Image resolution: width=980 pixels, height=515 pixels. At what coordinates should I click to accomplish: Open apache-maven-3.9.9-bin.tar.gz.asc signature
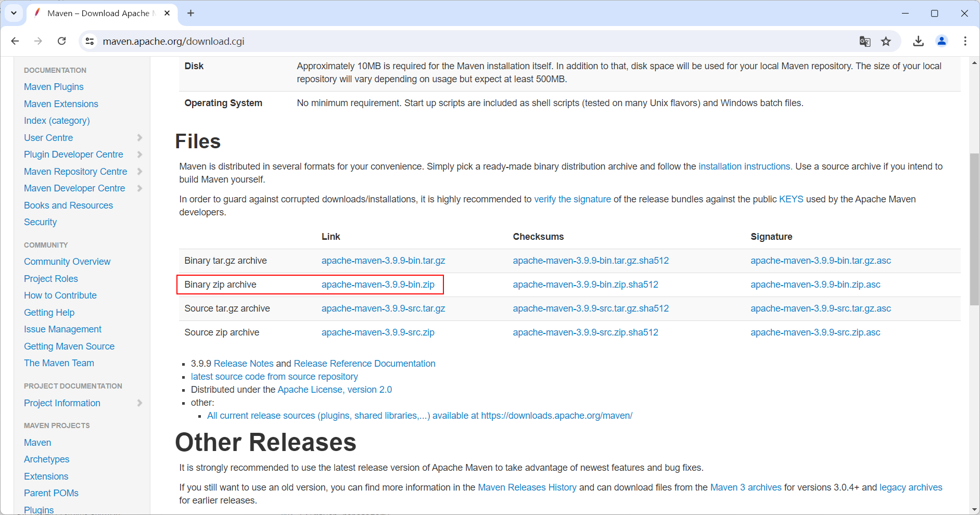[x=821, y=261]
